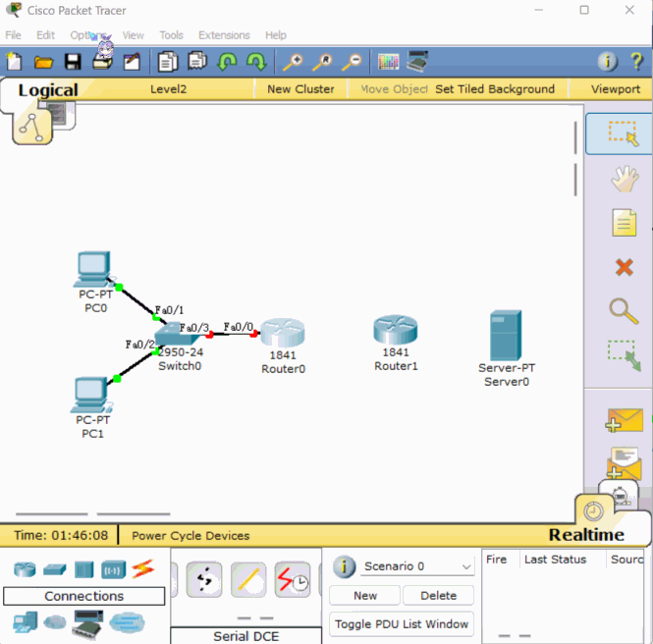Open a file with the folder icon
653x644 pixels.
point(43,62)
